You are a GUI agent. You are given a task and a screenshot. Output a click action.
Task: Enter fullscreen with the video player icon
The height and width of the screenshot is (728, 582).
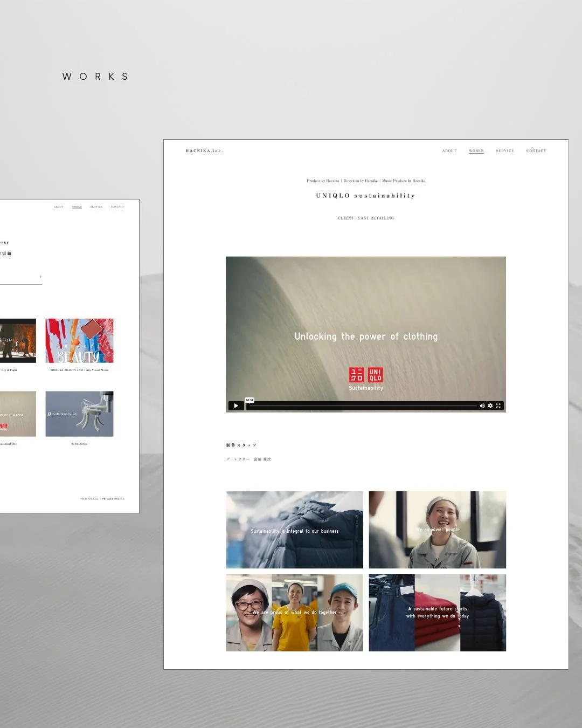tap(498, 406)
